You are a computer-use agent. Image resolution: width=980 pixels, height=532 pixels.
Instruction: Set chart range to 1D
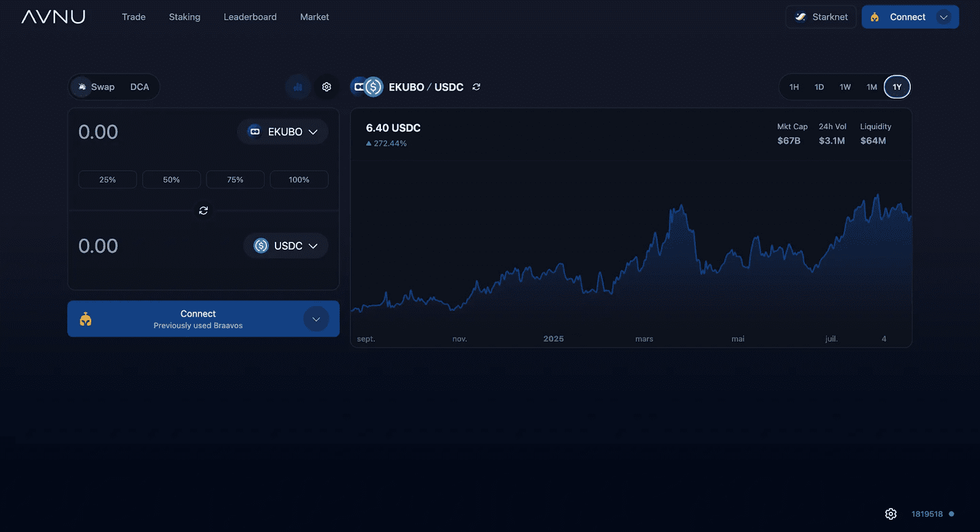coord(819,87)
